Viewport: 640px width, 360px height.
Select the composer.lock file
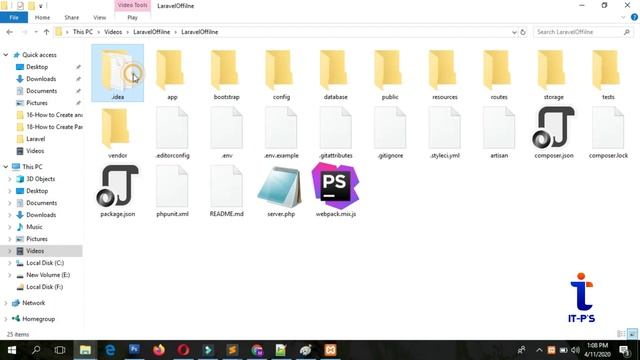click(608, 133)
